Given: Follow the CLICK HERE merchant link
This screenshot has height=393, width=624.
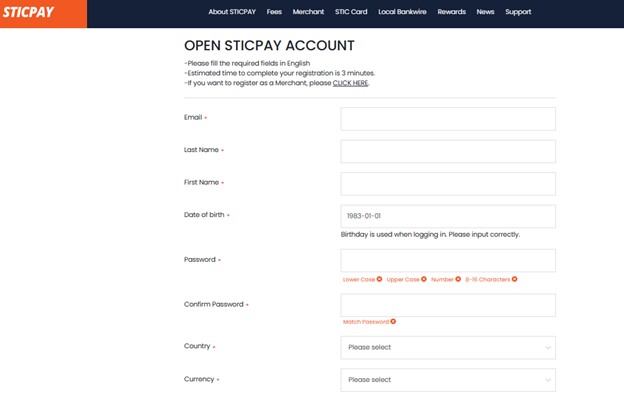Looking at the screenshot, I should click(x=351, y=83).
